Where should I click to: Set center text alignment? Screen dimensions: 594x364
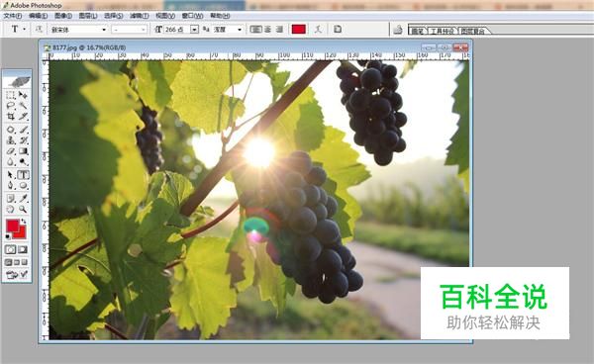coord(268,29)
